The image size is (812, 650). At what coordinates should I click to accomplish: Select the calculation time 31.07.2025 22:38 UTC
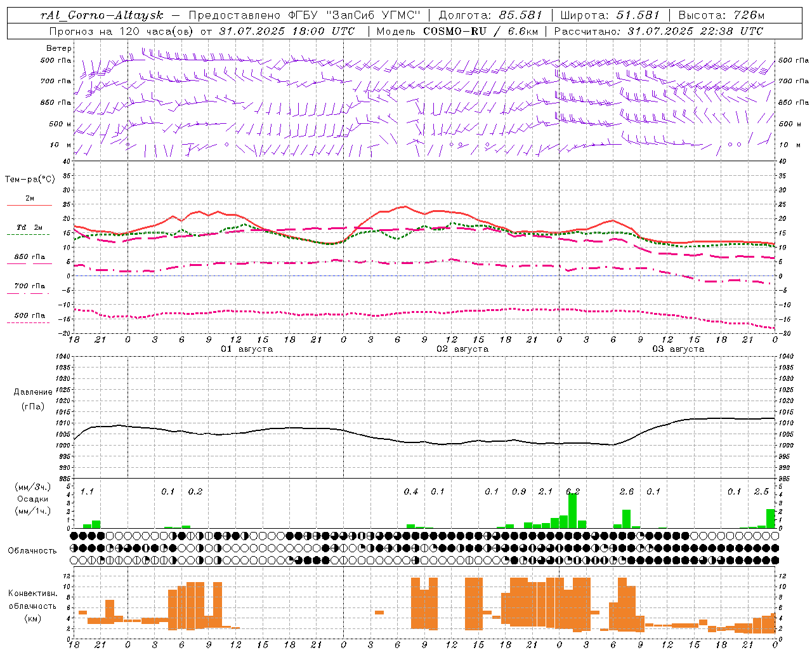coord(695,31)
